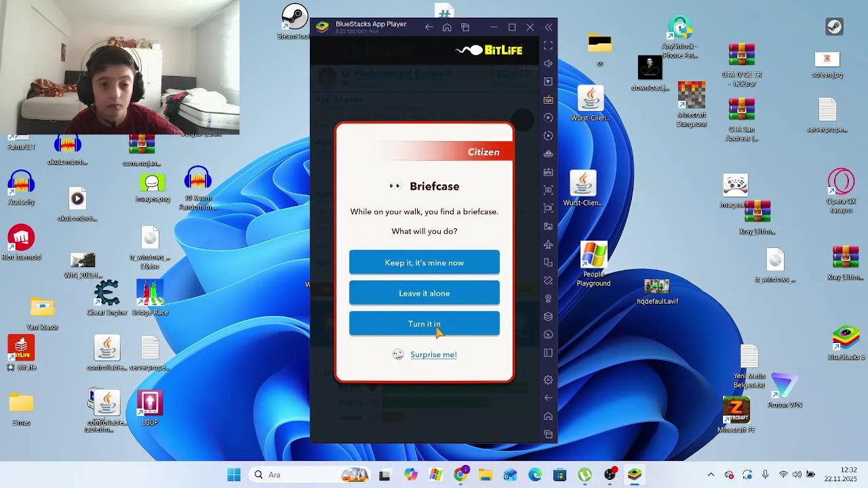Choose the "Turn it in" option
The height and width of the screenshot is (488, 868).
point(425,323)
